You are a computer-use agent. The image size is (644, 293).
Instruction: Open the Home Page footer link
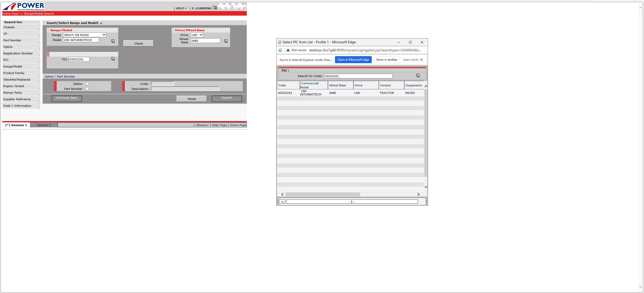click(x=238, y=125)
